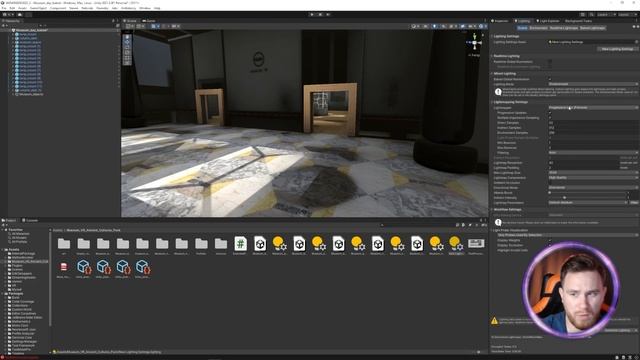Click the Direct Samples input field
This screenshot has width=640, height=360.
click(593, 123)
